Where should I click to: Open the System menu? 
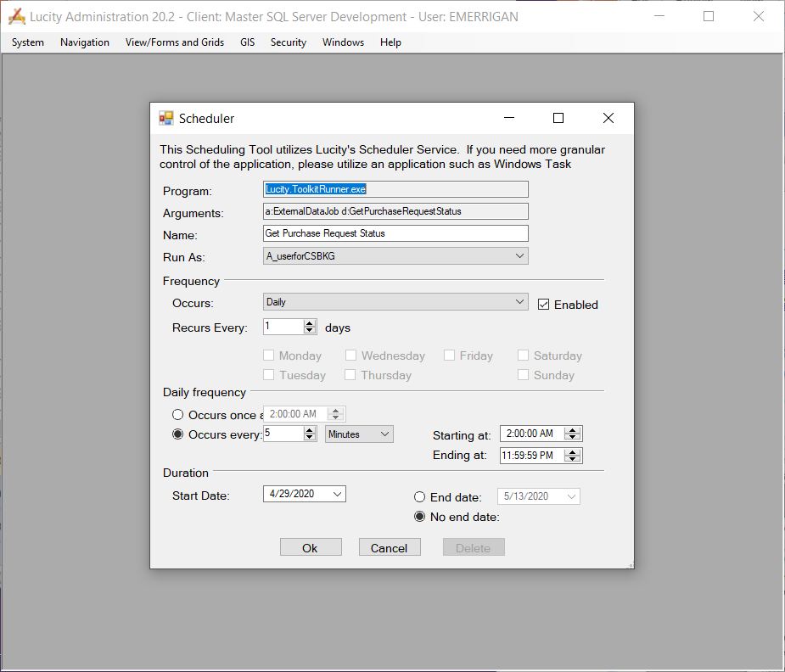(28, 42)
